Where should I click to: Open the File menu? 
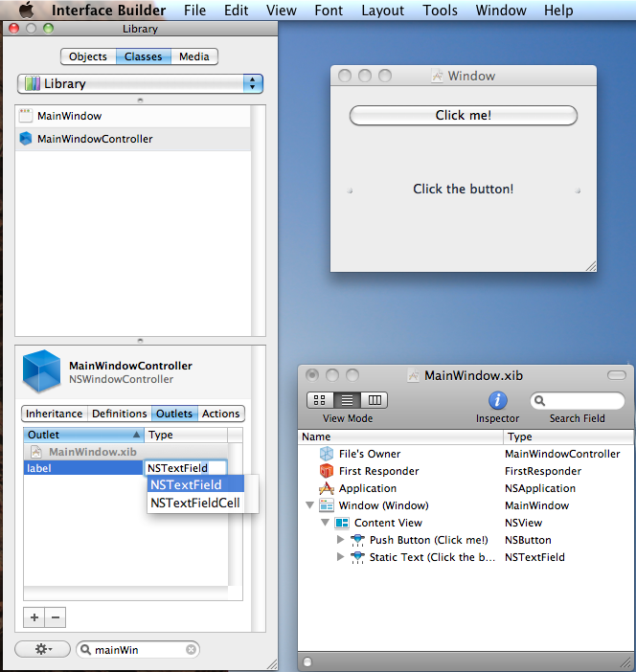[194, 11]
